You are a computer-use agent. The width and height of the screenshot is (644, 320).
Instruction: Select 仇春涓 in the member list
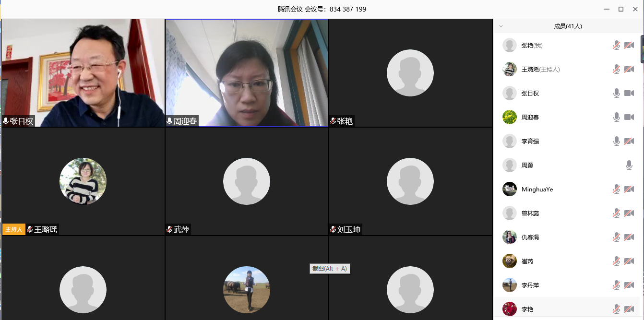click(530, 237)
